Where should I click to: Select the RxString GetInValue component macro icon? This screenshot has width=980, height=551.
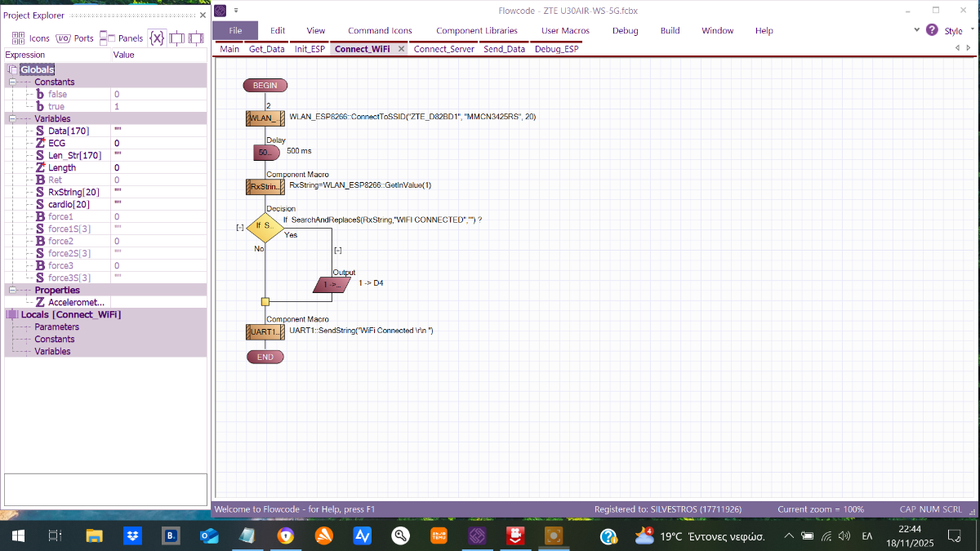coord(265,186)
